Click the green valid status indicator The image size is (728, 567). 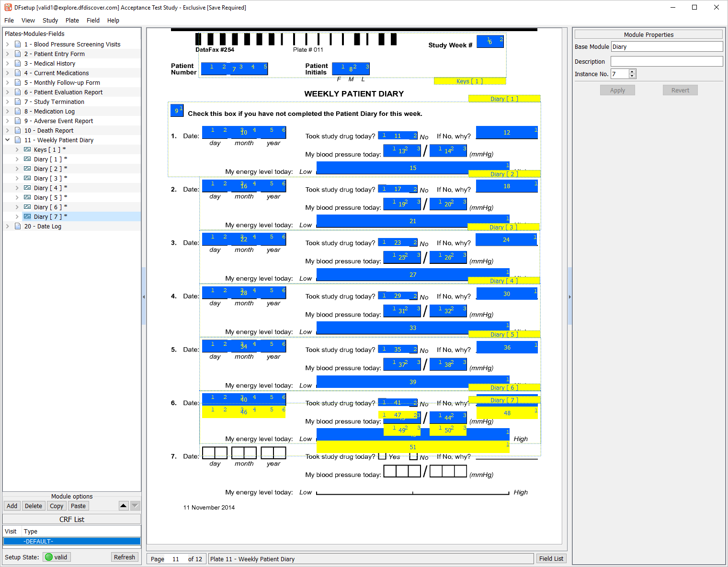click(49, 557)
